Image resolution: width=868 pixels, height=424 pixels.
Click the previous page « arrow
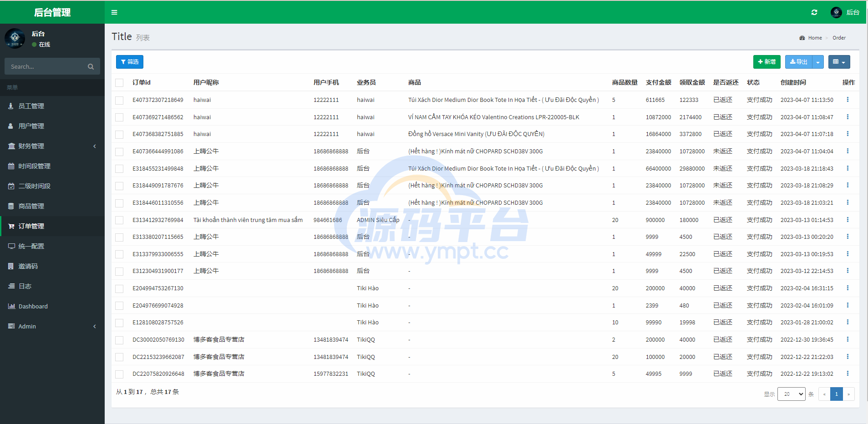click(x=824, y=394)
